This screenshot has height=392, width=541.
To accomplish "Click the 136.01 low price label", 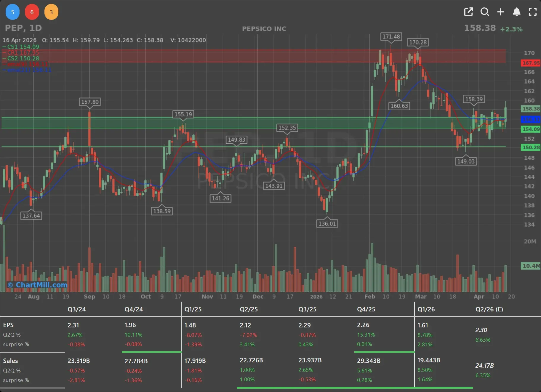I will 327,223.
